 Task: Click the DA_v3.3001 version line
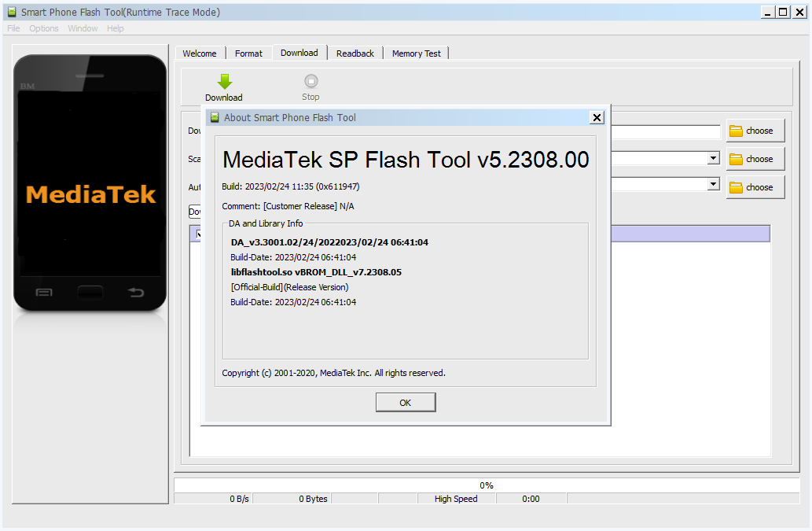click(x=329, y=242)
